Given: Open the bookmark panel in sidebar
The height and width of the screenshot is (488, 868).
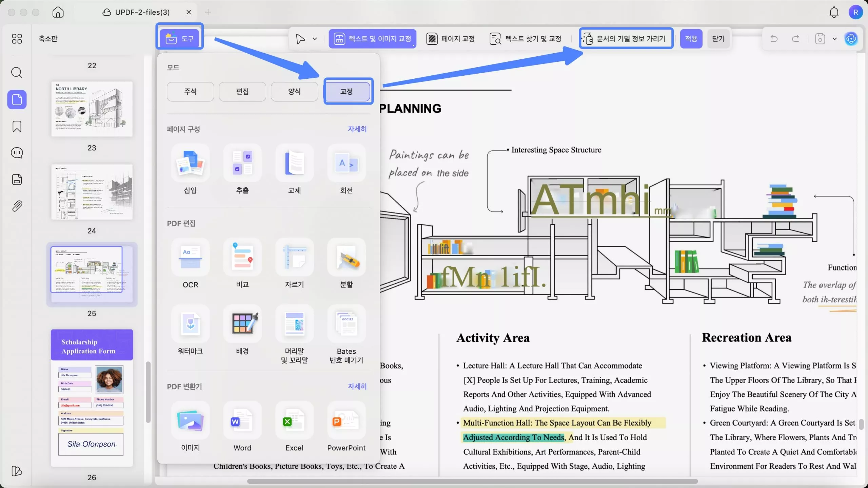Looking at the screenshot, I should pyautogui.click(x=17, y=126).
